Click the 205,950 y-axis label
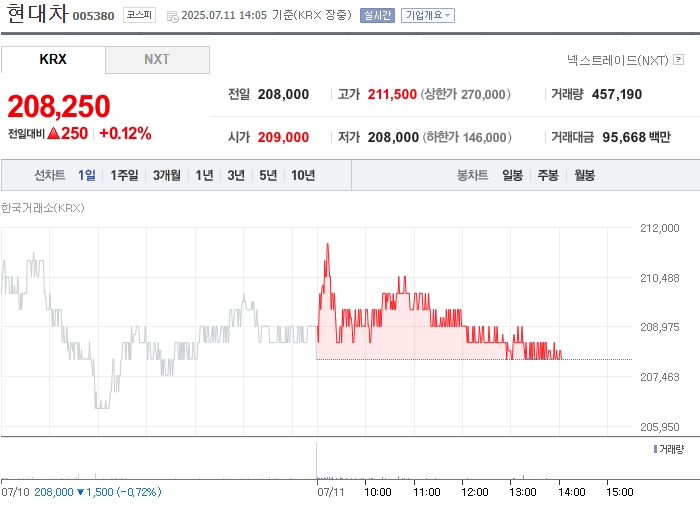The height and width of the screenshot is (505, 700). tap(659, 427)
